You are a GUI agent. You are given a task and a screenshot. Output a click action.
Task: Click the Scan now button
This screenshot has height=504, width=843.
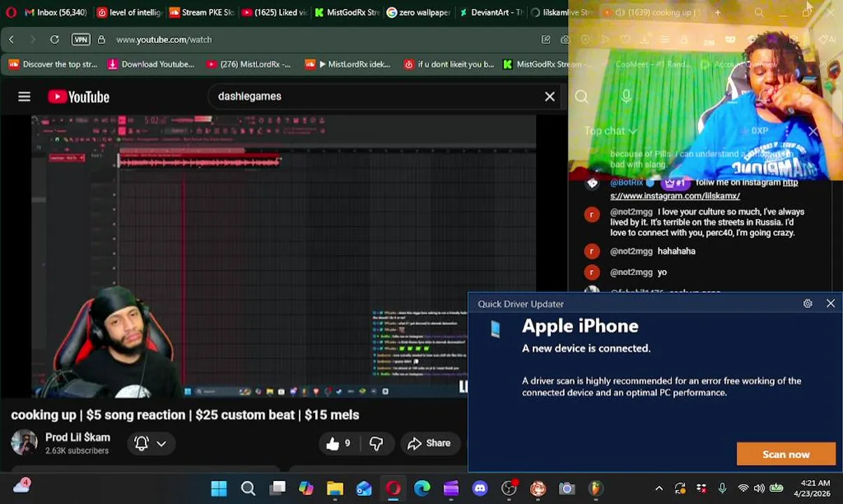tap(786, 454)
